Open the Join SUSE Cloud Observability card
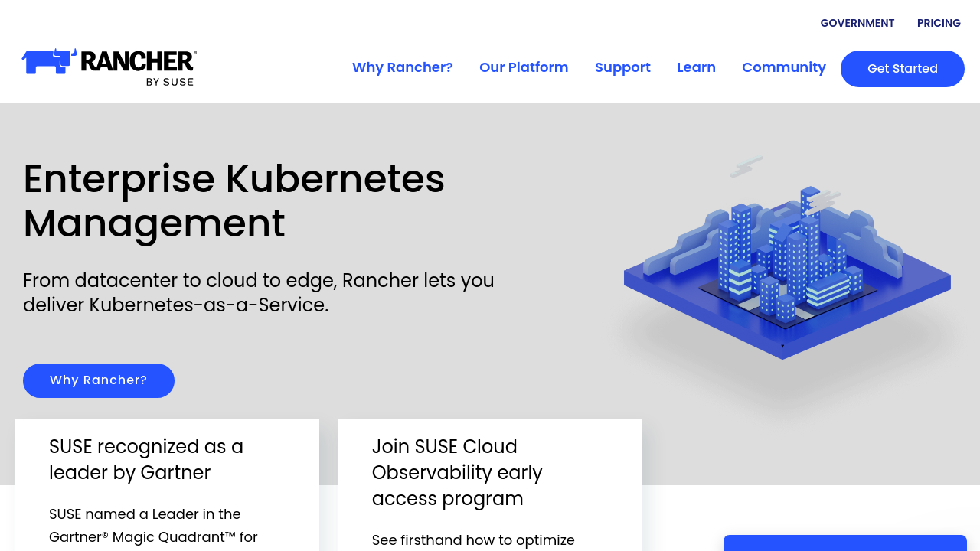 tap(490, 485)
